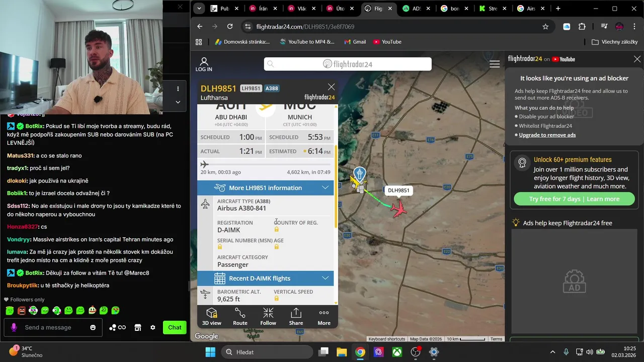Click the red DLH9851 airplane on the map
644x362 pixels.
click(x=398, y=209)
